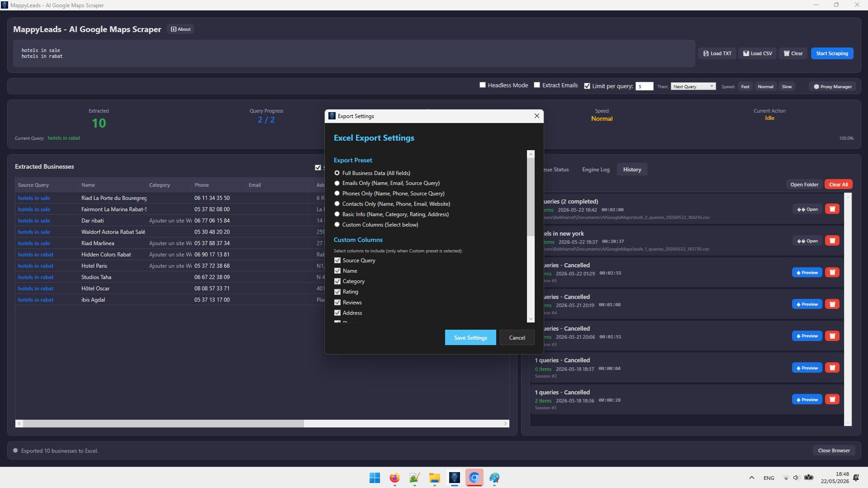Screen dimensions: 868x488
Task: Open volume control in the system tray
Action: (796, 478)
